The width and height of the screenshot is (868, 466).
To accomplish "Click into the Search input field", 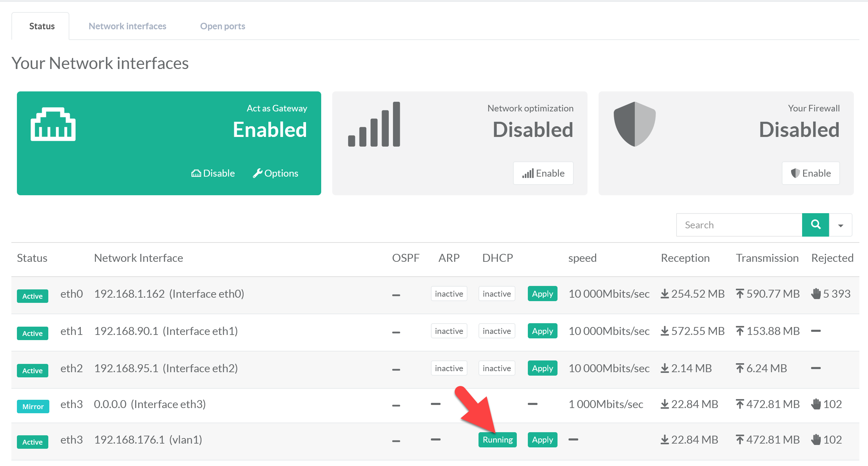I will click(x=739, y=225).
